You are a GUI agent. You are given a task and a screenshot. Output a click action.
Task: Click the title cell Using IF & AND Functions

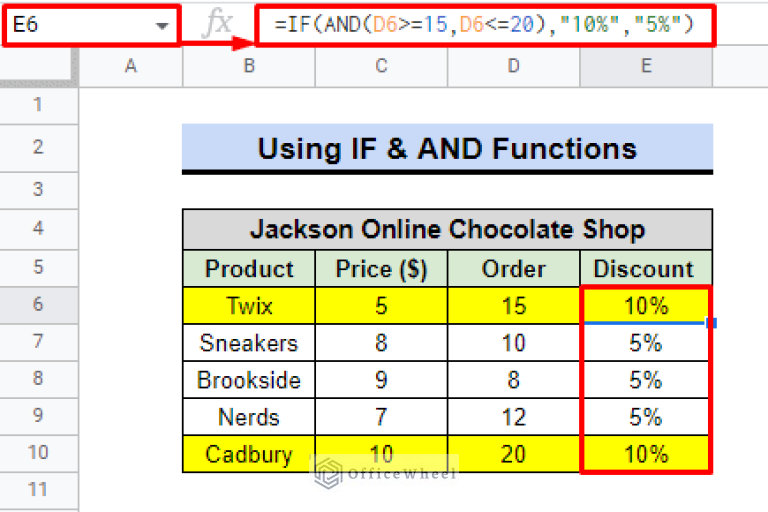pos(447,149)
